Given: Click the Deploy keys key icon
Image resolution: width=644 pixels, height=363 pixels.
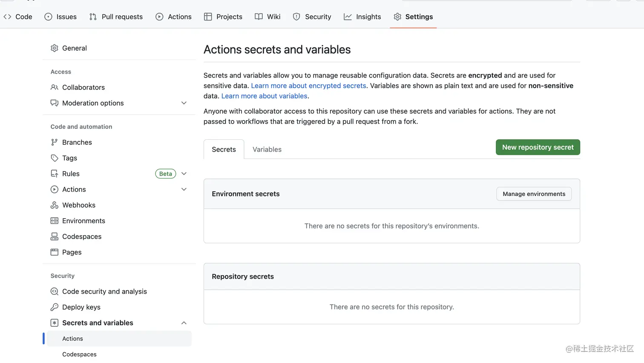Looking at the screenshot, I should [x=54, y=307].
